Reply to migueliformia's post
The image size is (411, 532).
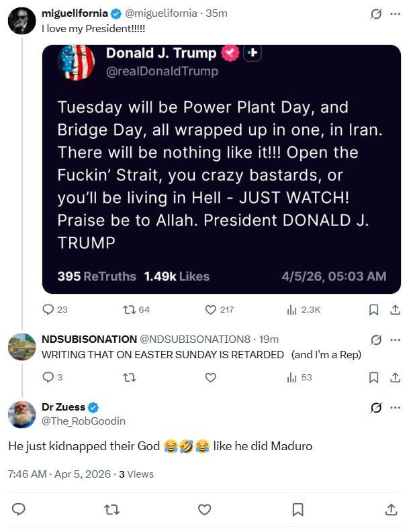click(54, 309)
